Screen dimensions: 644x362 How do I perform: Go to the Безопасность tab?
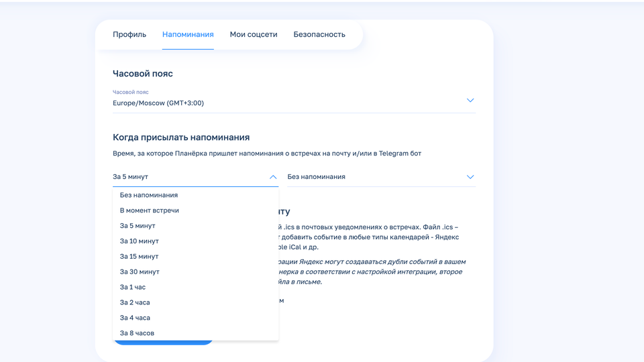tap(319, 34)
